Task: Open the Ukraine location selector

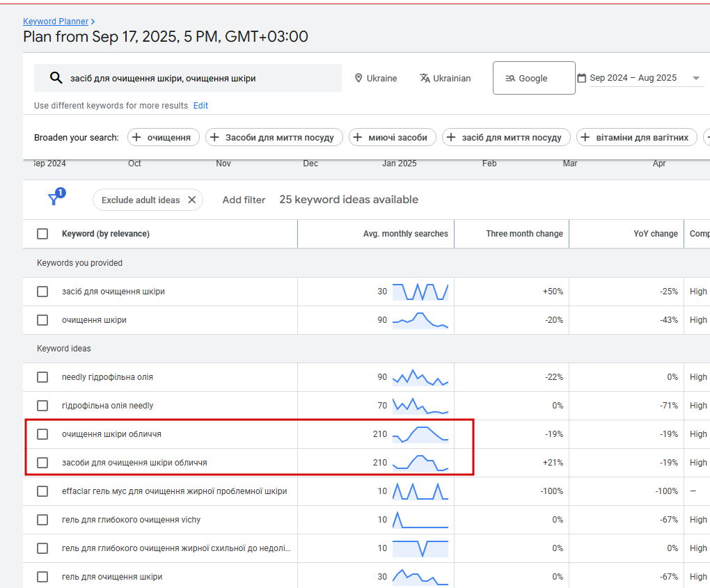Action: click(376, 79)
